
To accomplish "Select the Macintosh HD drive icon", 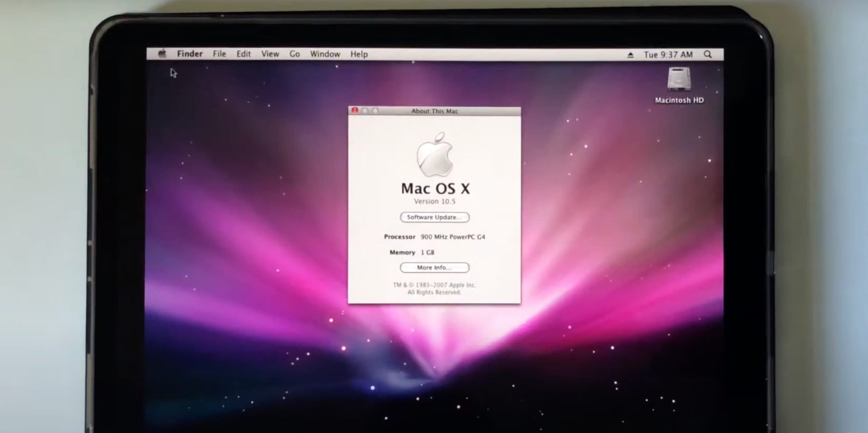I will click(x=679, y=79).
